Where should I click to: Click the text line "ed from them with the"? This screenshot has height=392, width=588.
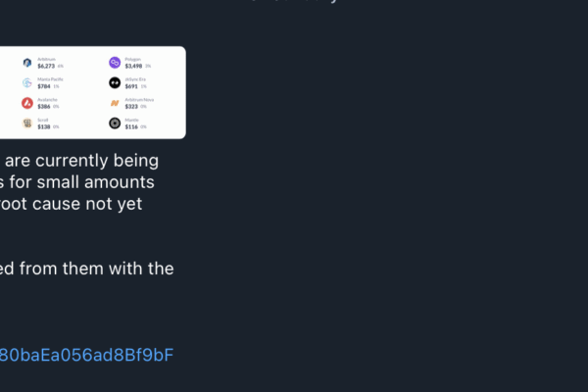point(87,268)
